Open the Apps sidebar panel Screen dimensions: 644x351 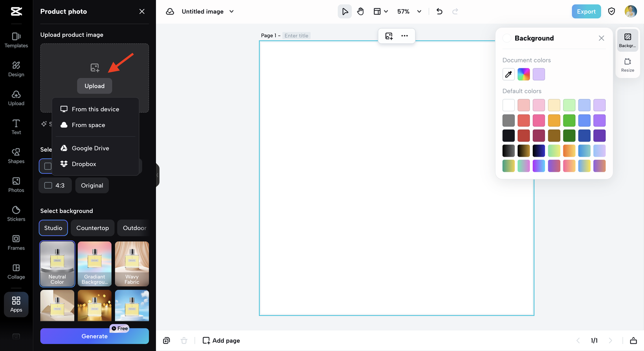(x=16, y=304)
